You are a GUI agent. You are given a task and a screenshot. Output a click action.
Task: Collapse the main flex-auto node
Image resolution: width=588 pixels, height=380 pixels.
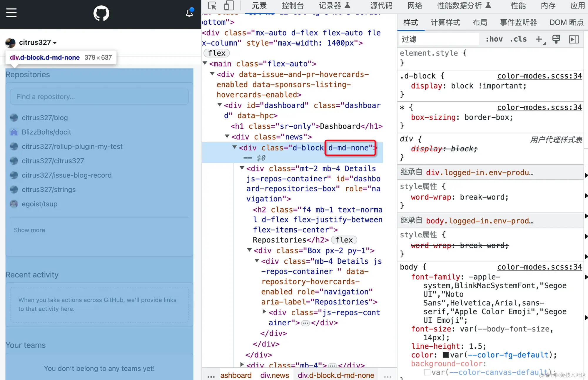click(x=205, y=63)
